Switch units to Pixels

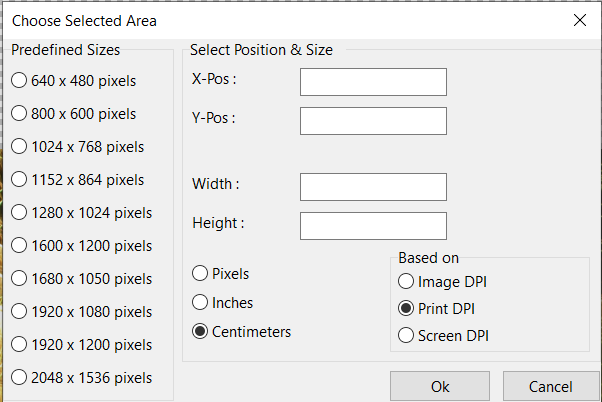pyautogui.click(x=200, y=273)
